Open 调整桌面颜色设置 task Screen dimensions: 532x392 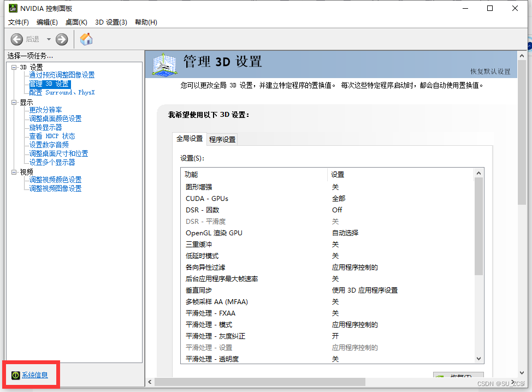tap(55, 118)
